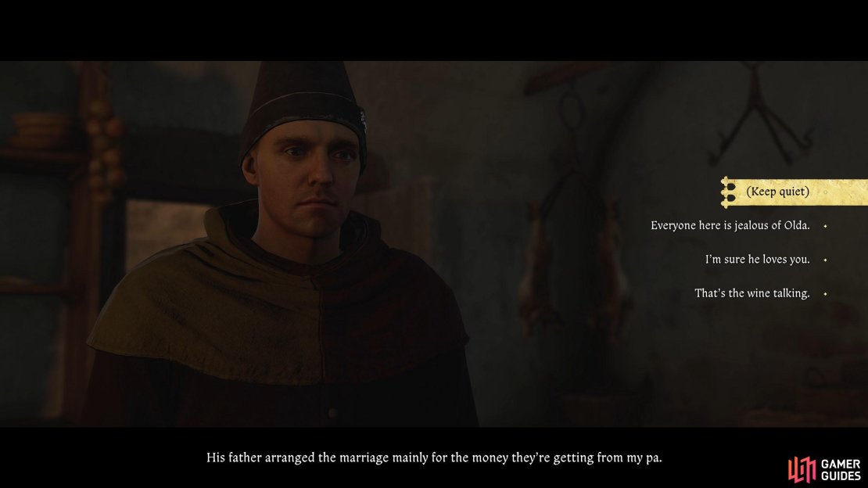Click the diamond marker beside "I'm sure he loves you."

point(825,260)
